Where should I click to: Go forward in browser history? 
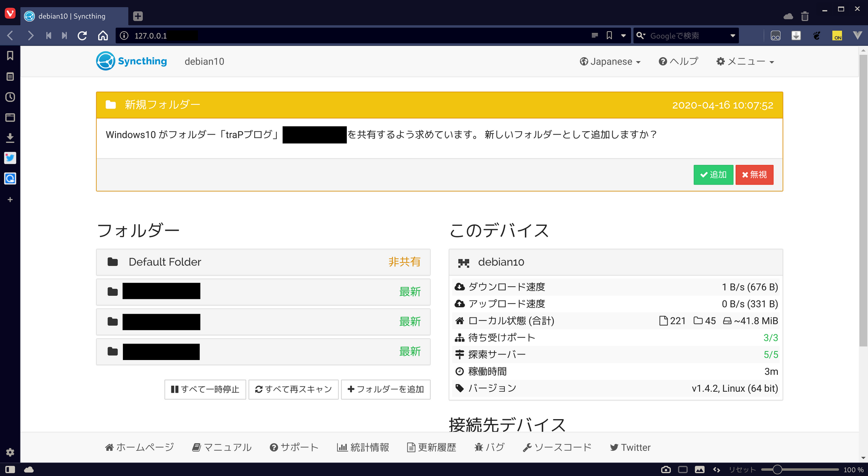coord(30,36)
